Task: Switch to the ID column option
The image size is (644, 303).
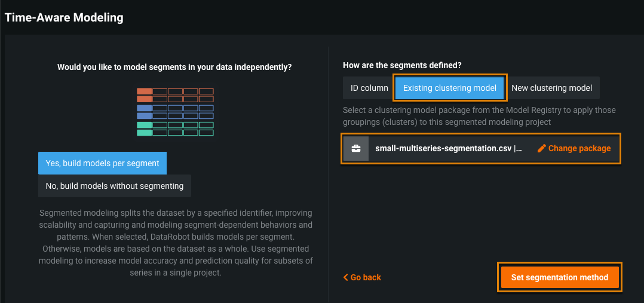Action: click(x=369, y=88)
